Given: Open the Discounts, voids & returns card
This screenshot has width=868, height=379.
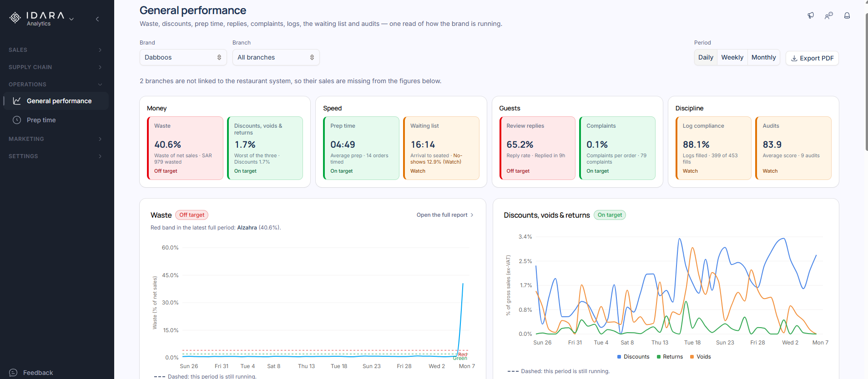Looking at the screenshot, I should (x=265, y=148).
